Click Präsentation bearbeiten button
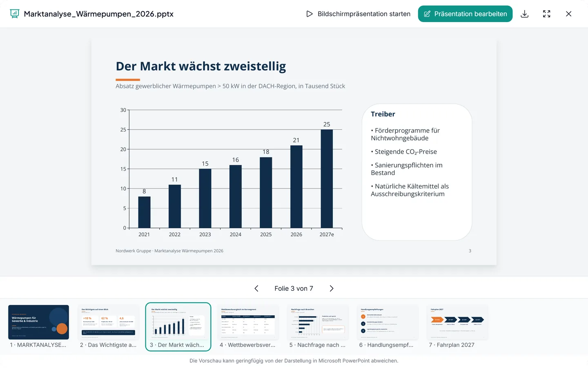 [465, 14]
